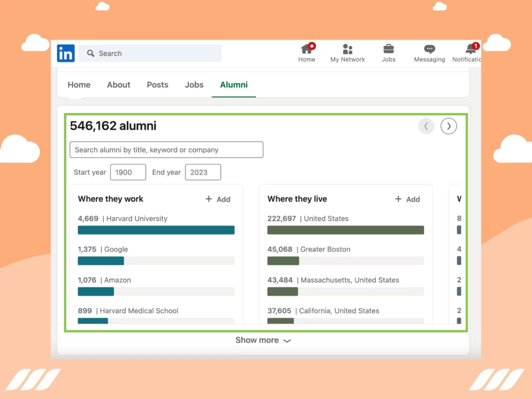Open the Messaging speech bubble icon
Screen dimensions: 532x399
429,49
